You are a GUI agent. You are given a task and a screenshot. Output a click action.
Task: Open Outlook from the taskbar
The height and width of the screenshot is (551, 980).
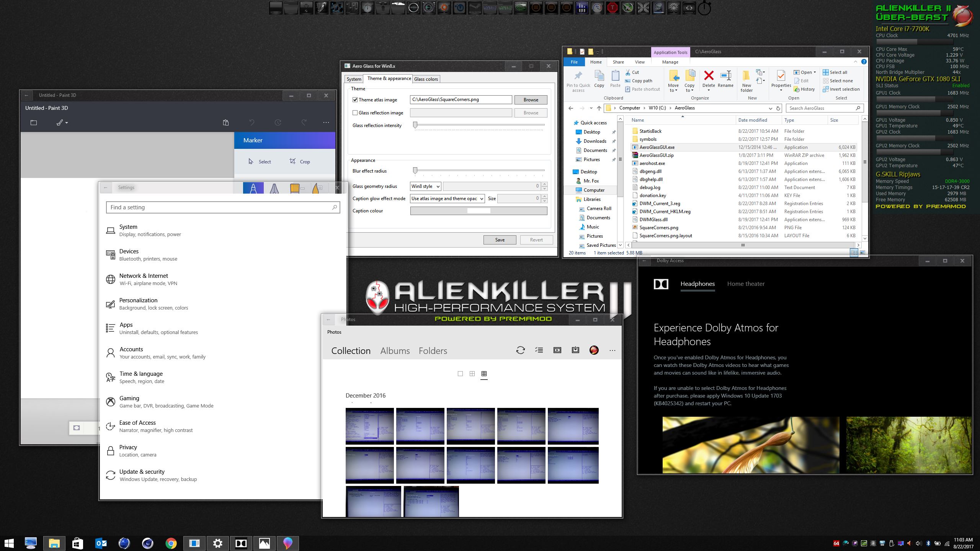point(101,543)
